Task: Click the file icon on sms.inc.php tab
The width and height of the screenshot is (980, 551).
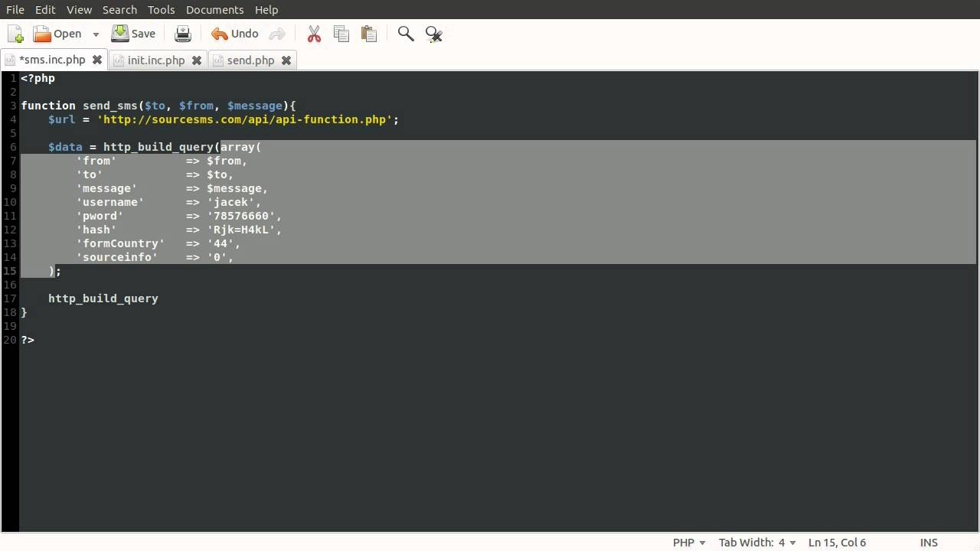Action: tap(10, 60)
